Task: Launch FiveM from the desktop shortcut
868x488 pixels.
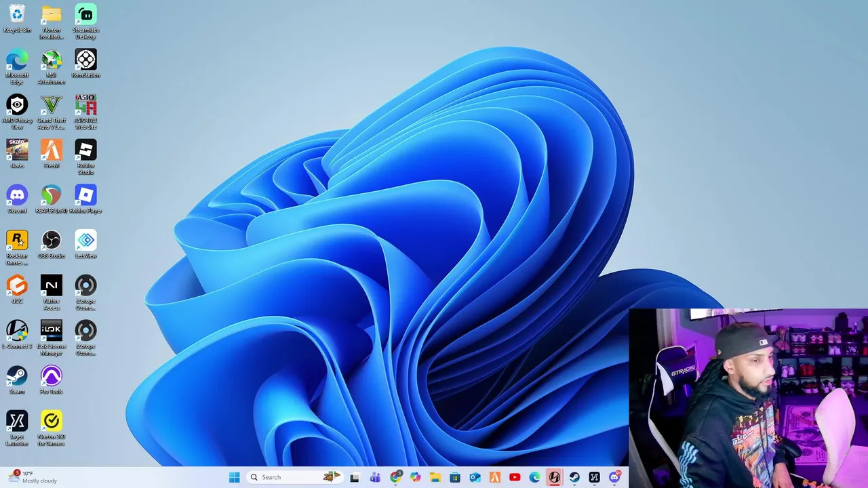Action: point(52,154)
